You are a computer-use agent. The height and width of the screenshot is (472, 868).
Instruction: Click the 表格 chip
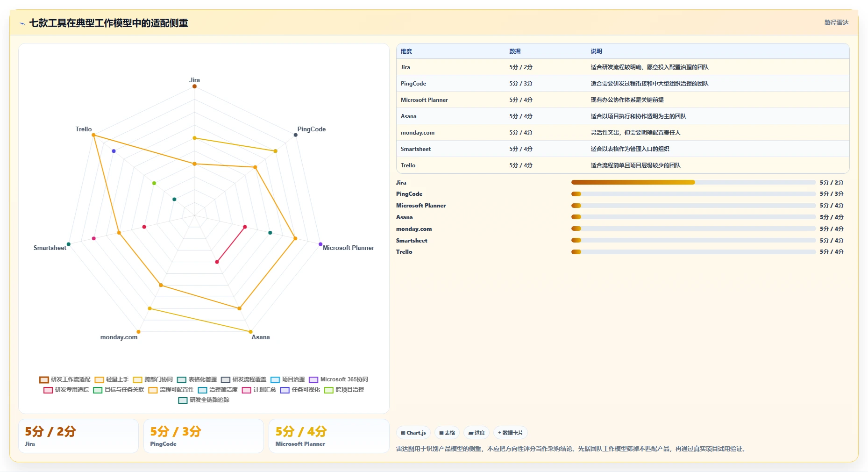point(447,433)
